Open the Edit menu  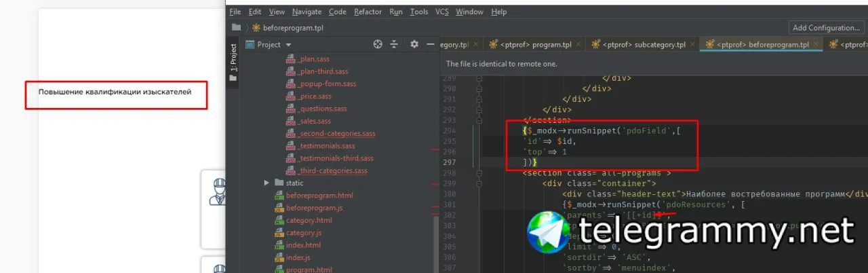(x=255, y=12)
